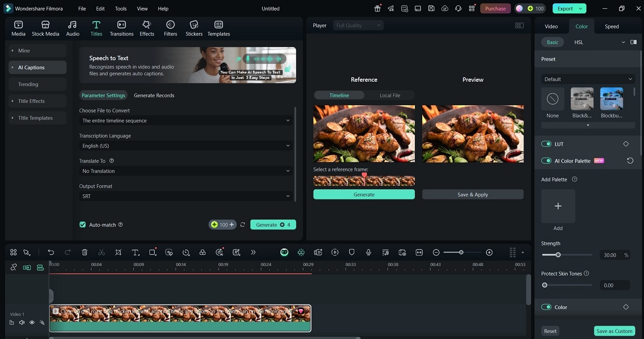
Task: Open the Stock Media library
Action: click(x=46, y=28)
